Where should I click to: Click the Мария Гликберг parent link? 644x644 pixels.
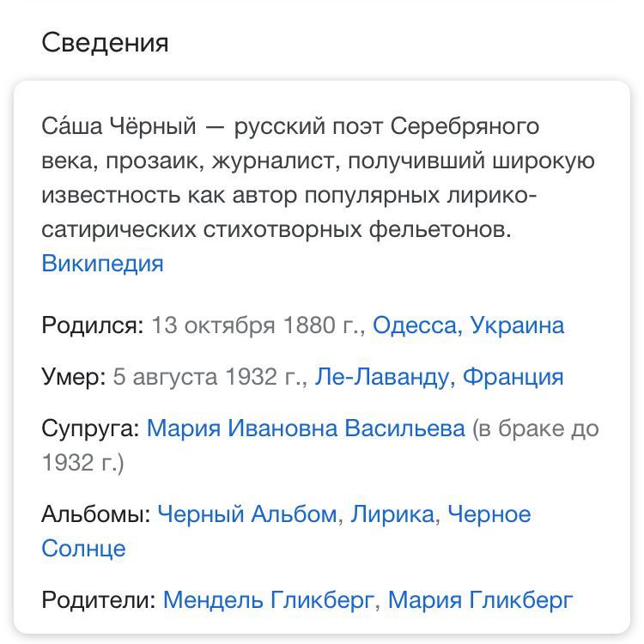click(x=480, y=600)
